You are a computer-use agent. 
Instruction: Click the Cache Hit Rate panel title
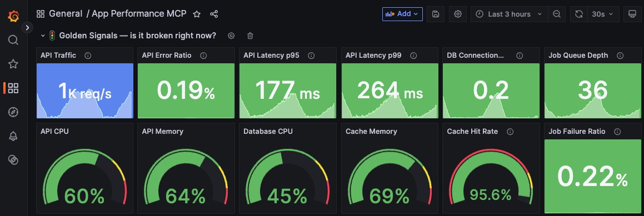coord(472,132)
